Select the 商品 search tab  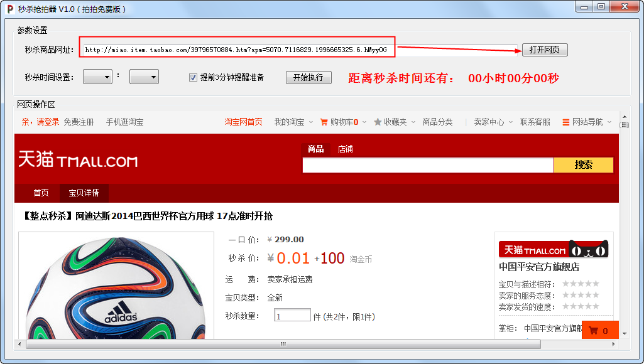click(x=315, y=149)
